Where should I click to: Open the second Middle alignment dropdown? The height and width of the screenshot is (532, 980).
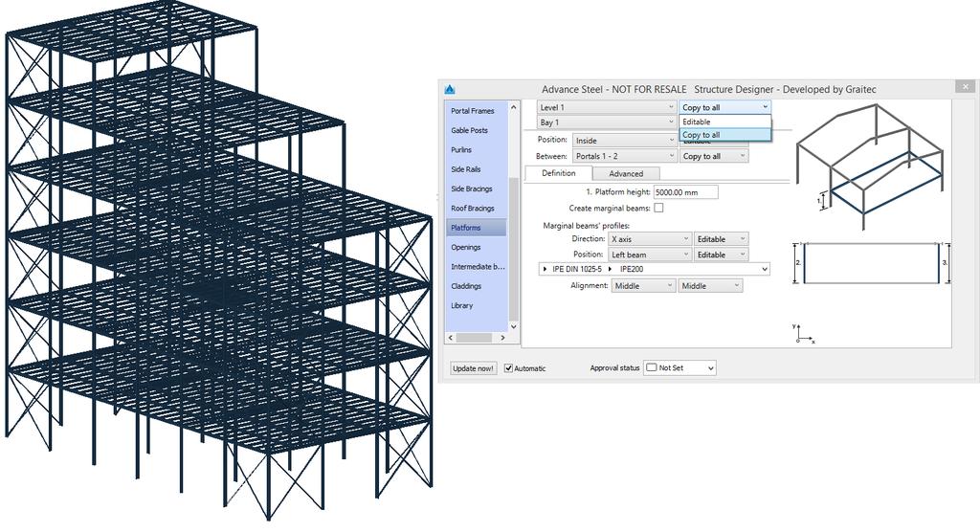[x=711, y=286]
